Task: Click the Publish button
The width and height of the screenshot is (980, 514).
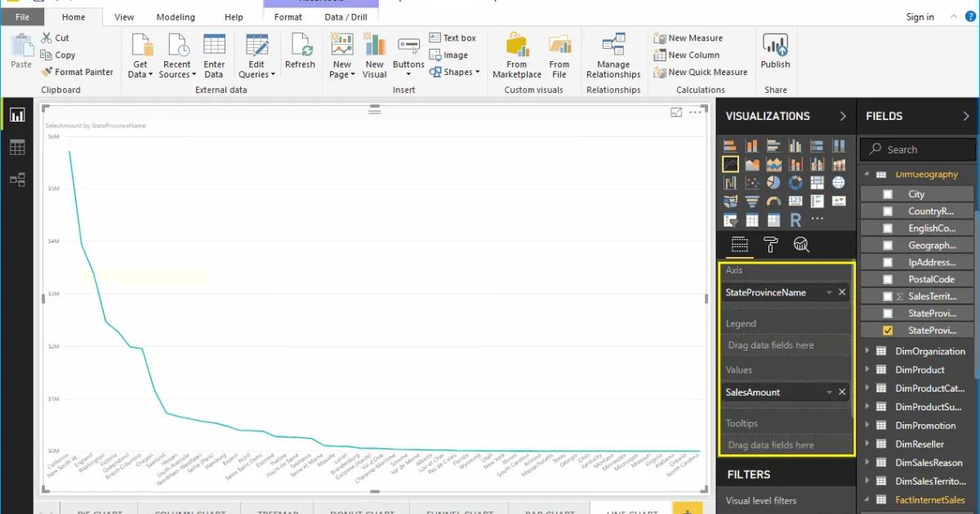Action: coord(775,54)
